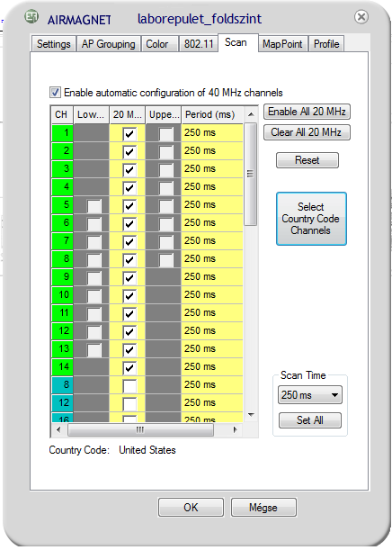Click the laborepulet_foldszint title text
The height and width of the screenshot is (550, 392).
coord(200,19)
